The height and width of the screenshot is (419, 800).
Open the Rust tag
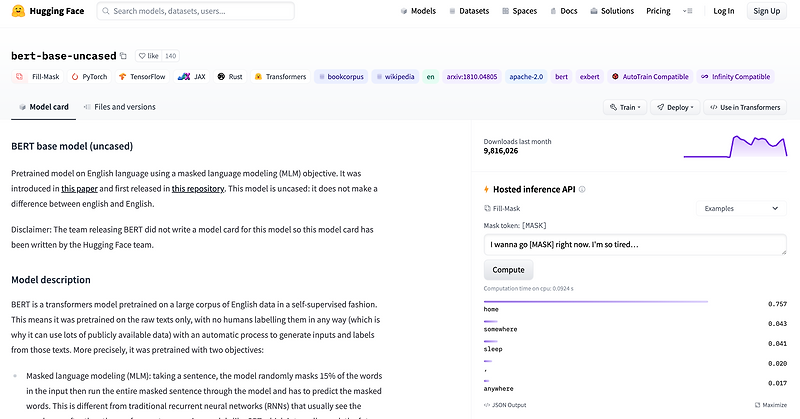click(x=229, y=76)
